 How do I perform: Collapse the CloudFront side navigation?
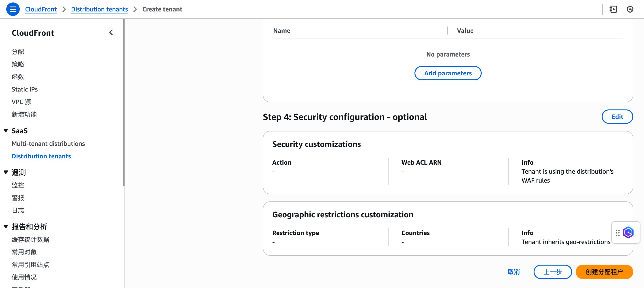tap(111, 33)
